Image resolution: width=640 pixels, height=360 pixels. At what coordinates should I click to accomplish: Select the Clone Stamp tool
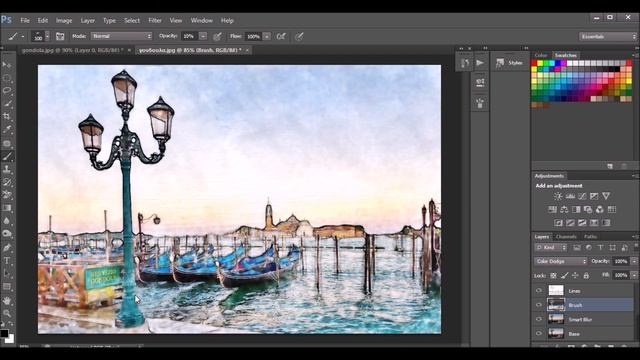(x=7, y=169)
